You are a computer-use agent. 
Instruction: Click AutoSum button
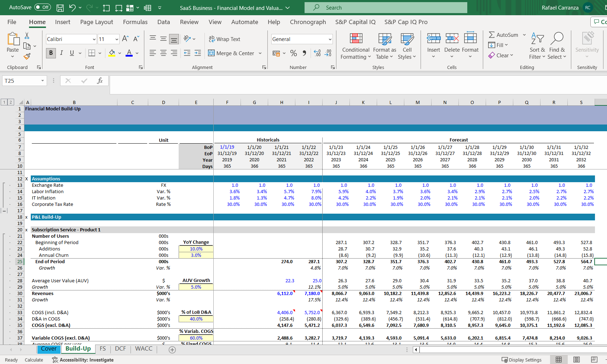tap(503, 35)
